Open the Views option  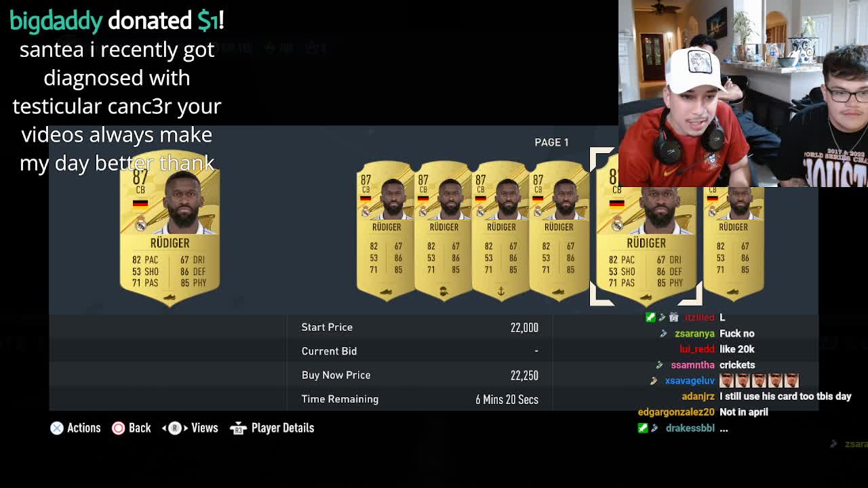(x=204, y=428)
